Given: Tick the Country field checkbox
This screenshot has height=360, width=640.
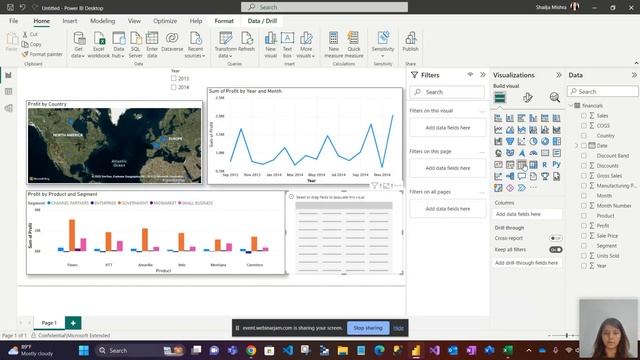Looking at the screenshot, I should coord(584,136).
